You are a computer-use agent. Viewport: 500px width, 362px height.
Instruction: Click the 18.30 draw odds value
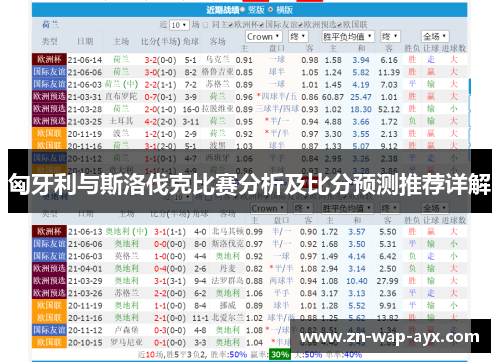click(x=361, y=109)
